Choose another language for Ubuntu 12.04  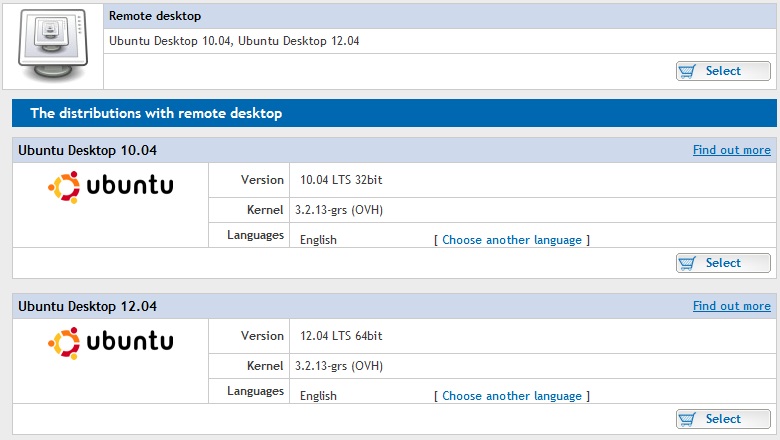pos(512,396)
